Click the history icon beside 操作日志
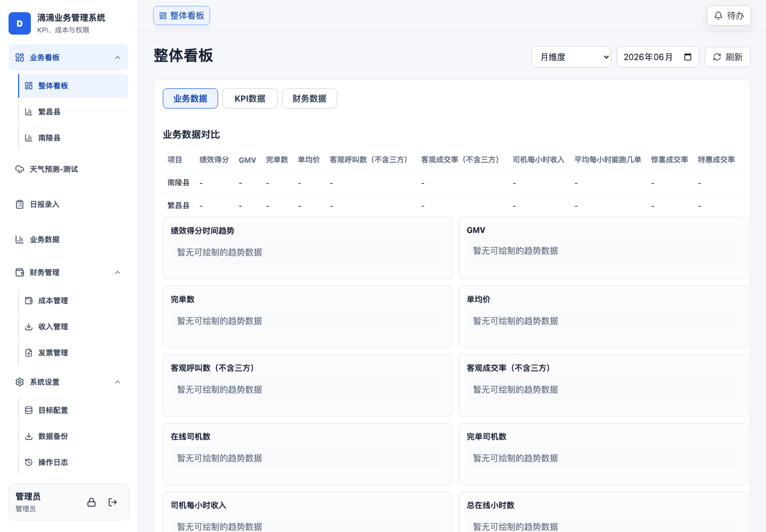 29,462
